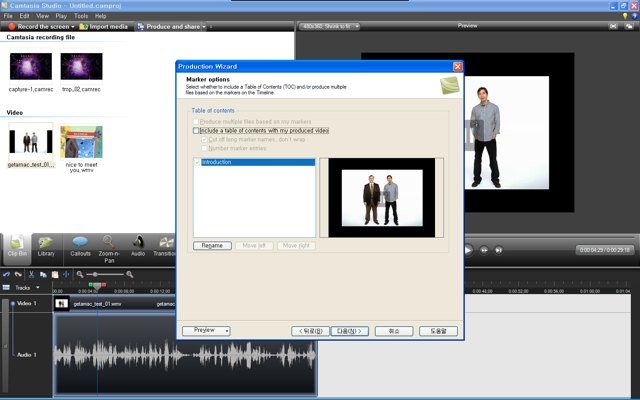Click the Help (도움말) button in wizard
The width and height of the screenshot is (640, 400).
pos(438,331)
